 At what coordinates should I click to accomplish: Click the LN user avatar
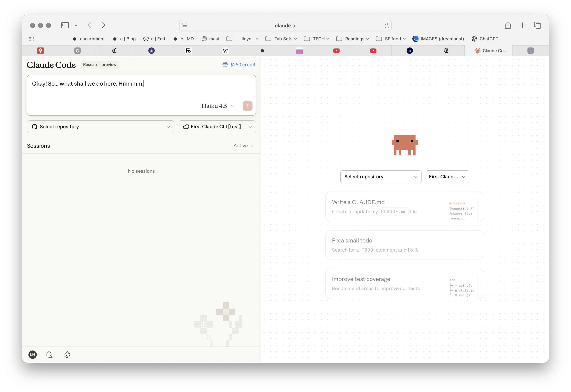(x=32, y=354)
